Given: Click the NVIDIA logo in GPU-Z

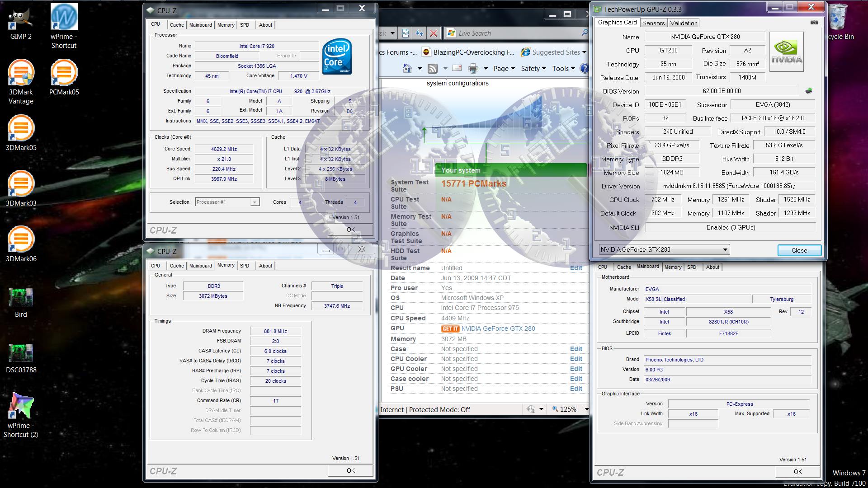Looking at the screenshot, I should 787,52.
